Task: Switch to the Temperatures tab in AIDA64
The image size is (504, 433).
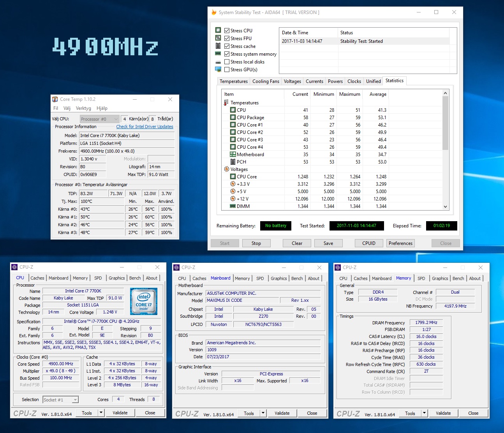Action: (234, 81)
